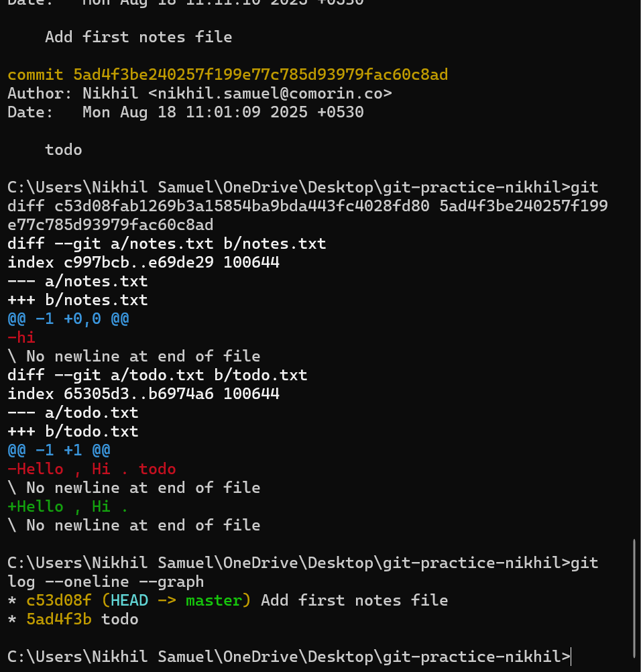This screenshot has width=641, height=672.
Task: Click the added green line "+Hello , Hi ."
Action: [68, 506]
